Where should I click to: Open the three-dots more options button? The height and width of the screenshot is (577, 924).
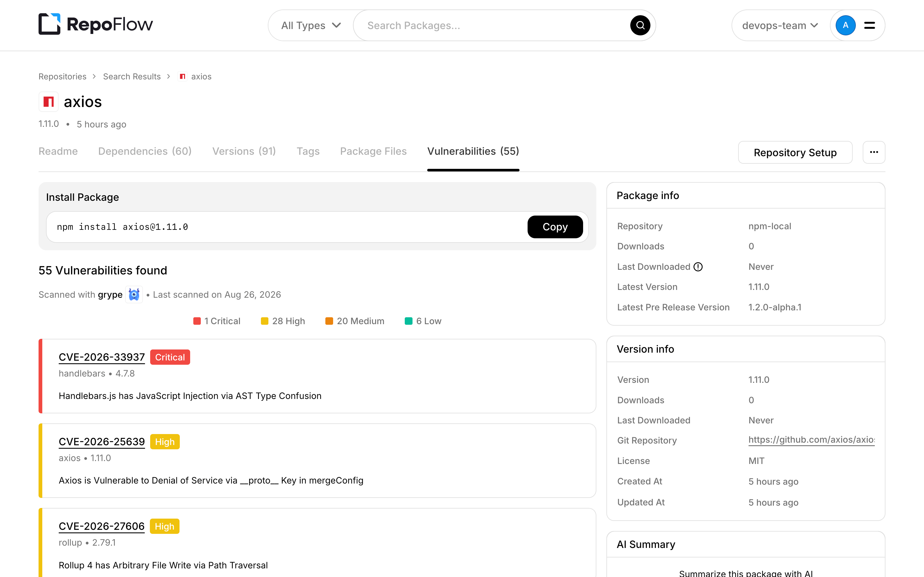tap(874, 152)
